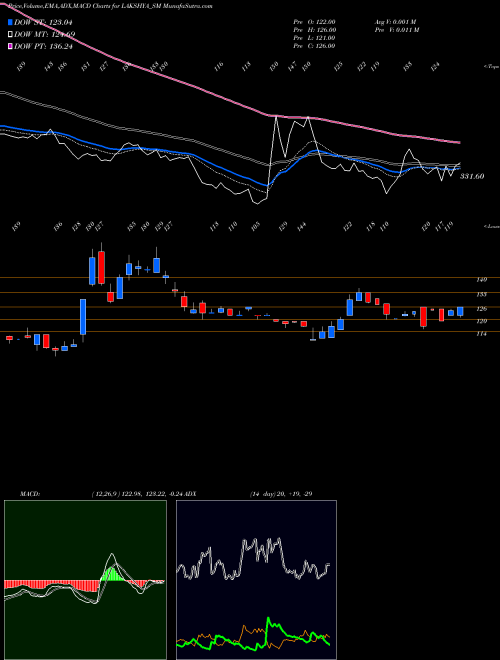Viewport: 500px width, 660px height.
Task: Click the 'Pre L: 121.00' low value
Action: tap(314, 38)
